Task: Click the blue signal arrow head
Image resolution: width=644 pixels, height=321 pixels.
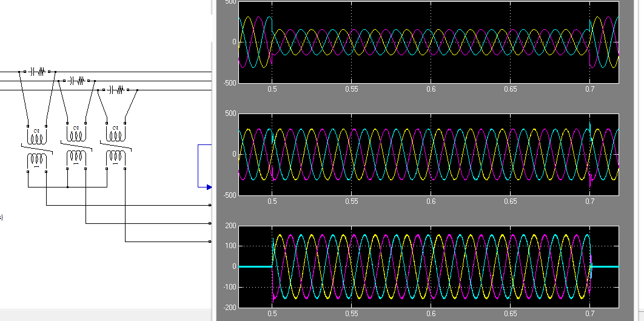Action: [x=209, y=187]
